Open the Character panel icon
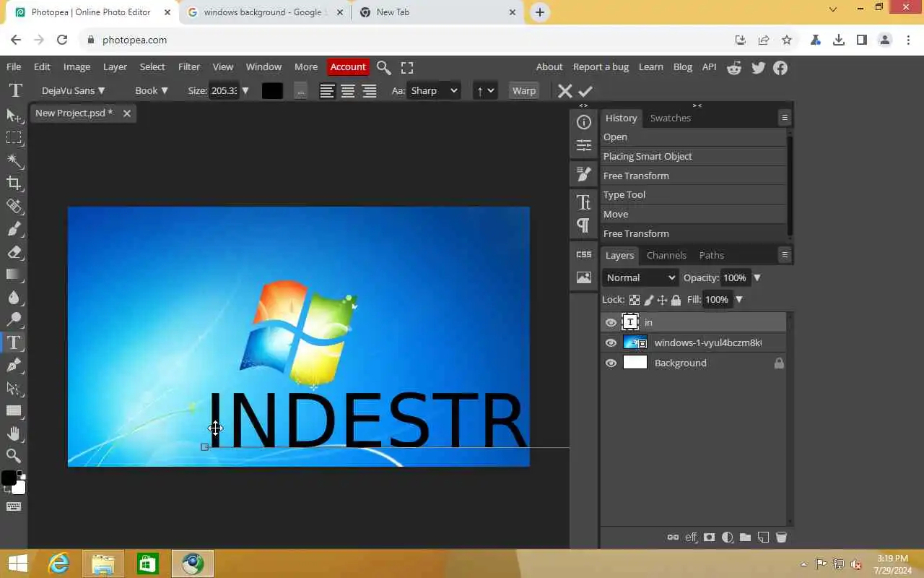The height and width of the screenshot is (578, 924). (584, 202)
